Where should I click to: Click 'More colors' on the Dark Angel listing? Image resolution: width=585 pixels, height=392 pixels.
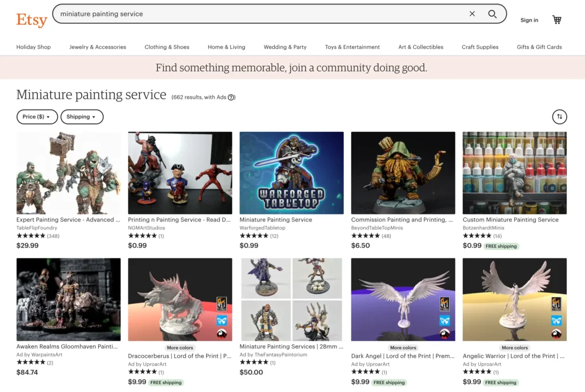[403, 347]
